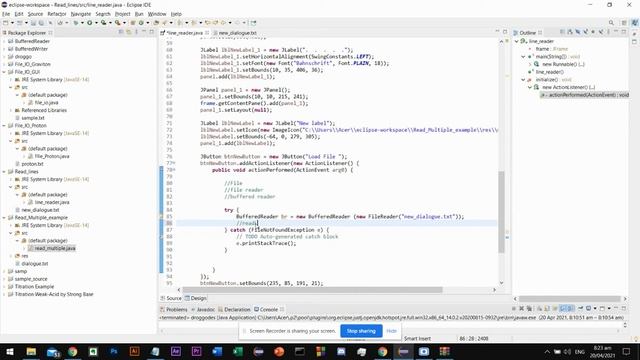640x360 pixels.
Task: Collapse line_reader node in Outline
Action: pos(516,41)
